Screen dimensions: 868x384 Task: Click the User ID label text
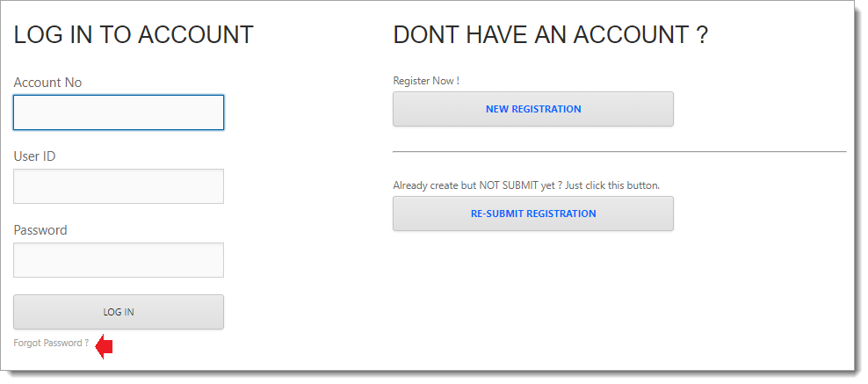pyautogui.click(x=34, y=156)
